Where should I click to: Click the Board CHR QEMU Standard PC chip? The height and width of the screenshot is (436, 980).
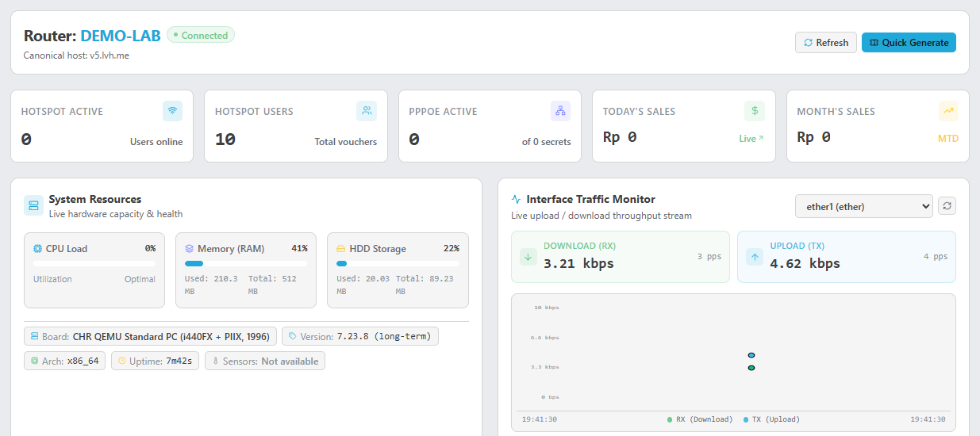pyautogui.click(x=151, y=336)
